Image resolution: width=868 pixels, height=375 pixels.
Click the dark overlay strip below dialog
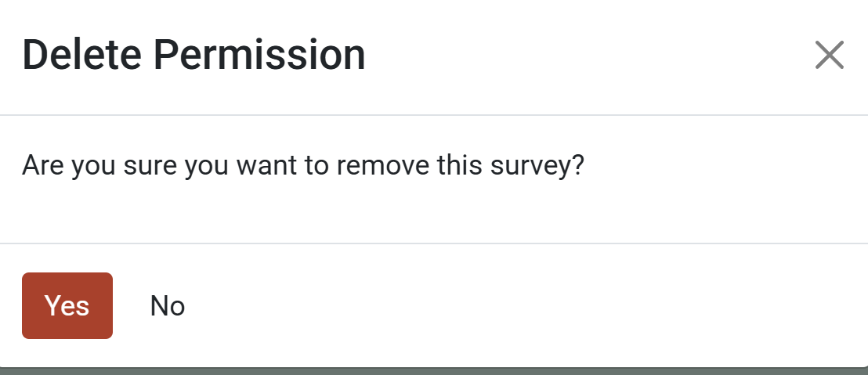pyautogui.click(x=434, y=370)
